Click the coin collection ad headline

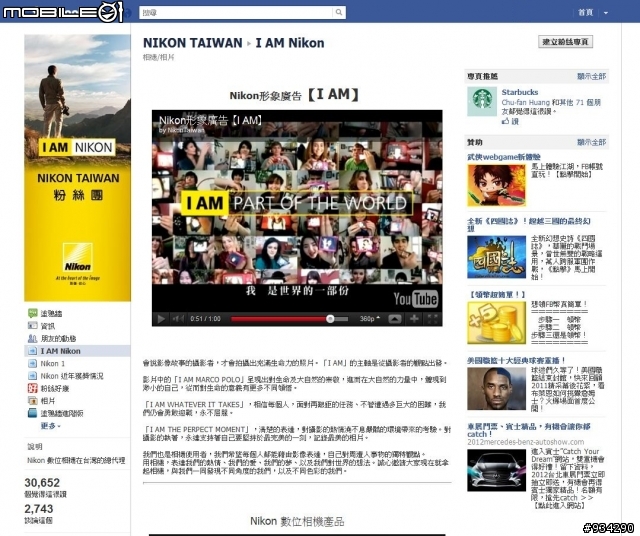coord(497,294)
